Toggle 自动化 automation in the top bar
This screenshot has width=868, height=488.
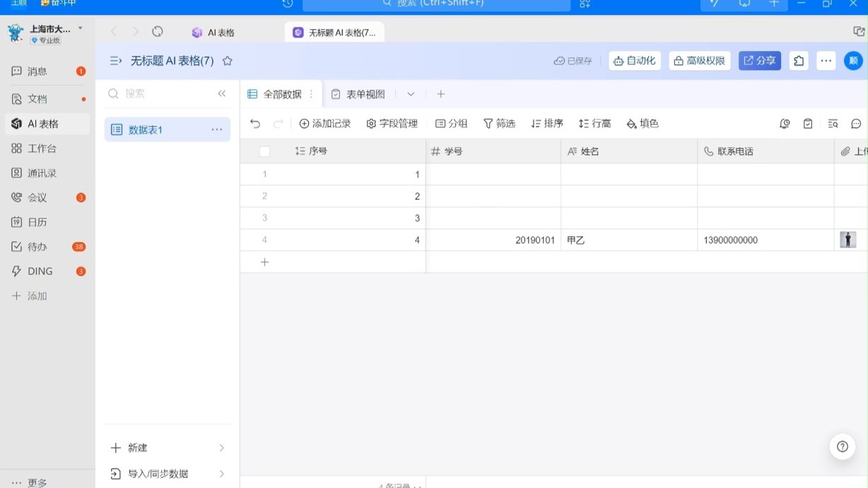point(634,60)
